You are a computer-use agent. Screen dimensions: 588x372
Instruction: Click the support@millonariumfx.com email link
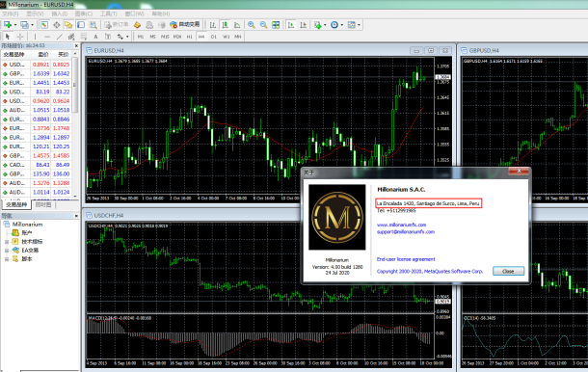coord(406,231)
